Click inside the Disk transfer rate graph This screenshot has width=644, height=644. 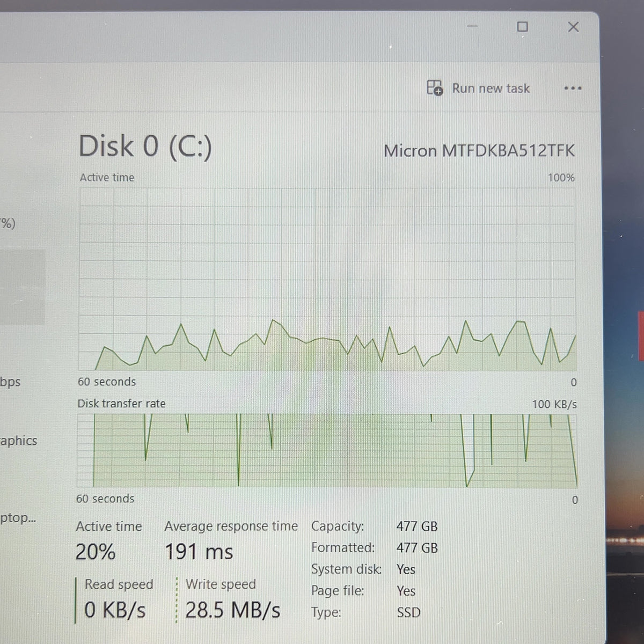coord(327,451)
